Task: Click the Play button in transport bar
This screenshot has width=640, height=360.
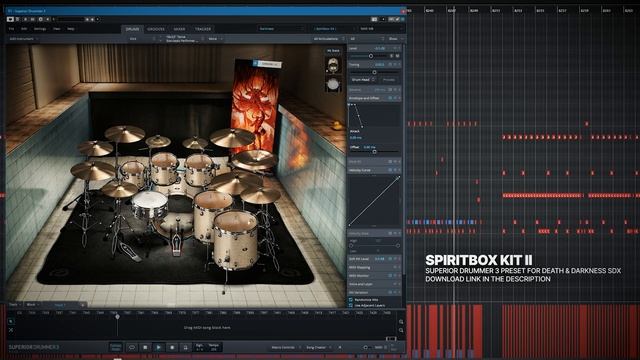Action: click(158, 347)
